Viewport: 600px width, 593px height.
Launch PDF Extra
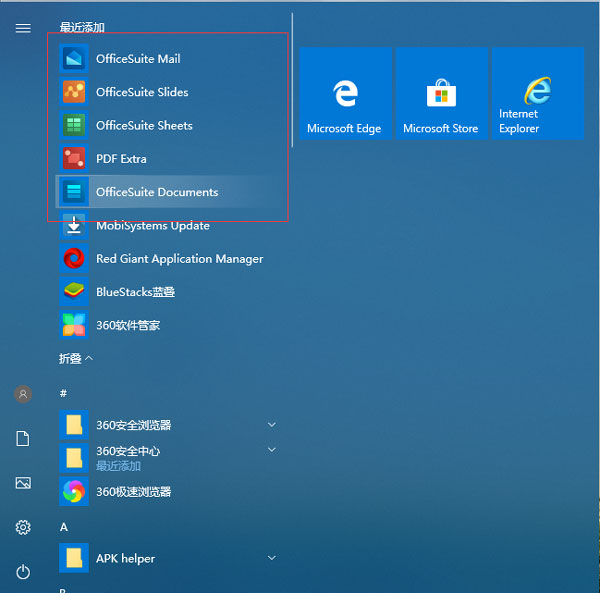pyautogui.click(x=121, y=158)
